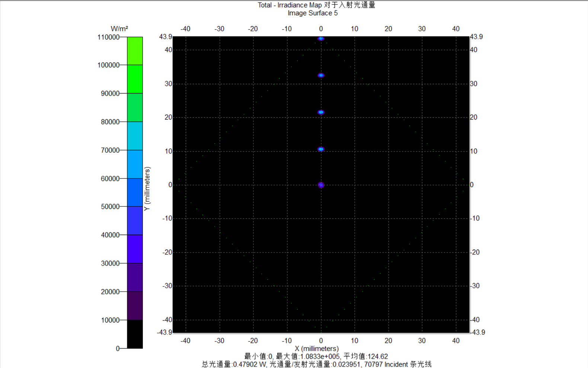The image size is (588, 368).
Task: Click the green 90000–100000 color bar segment
Action: click(x=135, y=79)
